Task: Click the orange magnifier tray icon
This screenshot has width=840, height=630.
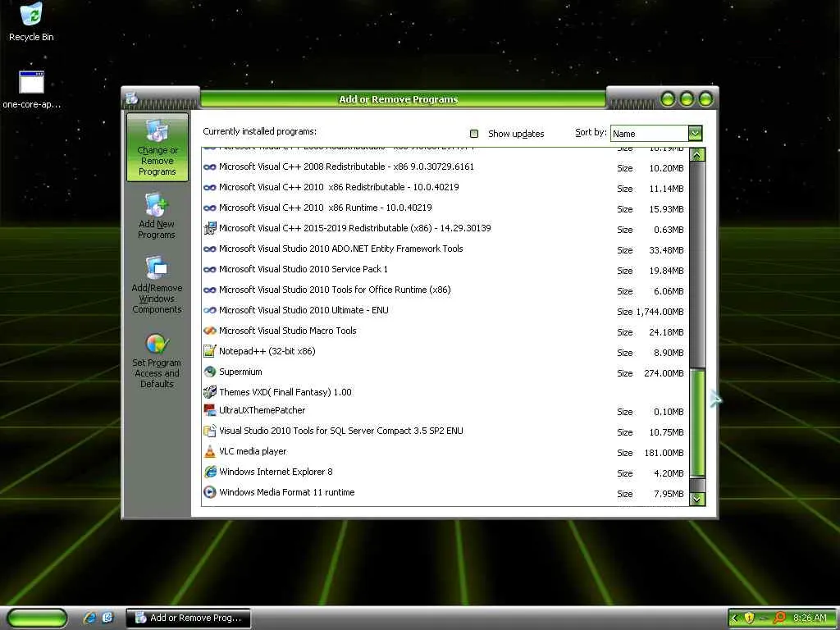Action: (x=779, y=618)
